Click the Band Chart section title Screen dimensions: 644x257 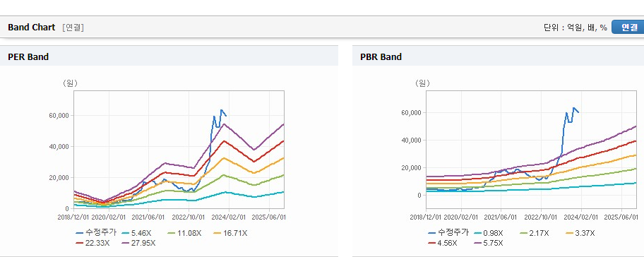[31, 27]
